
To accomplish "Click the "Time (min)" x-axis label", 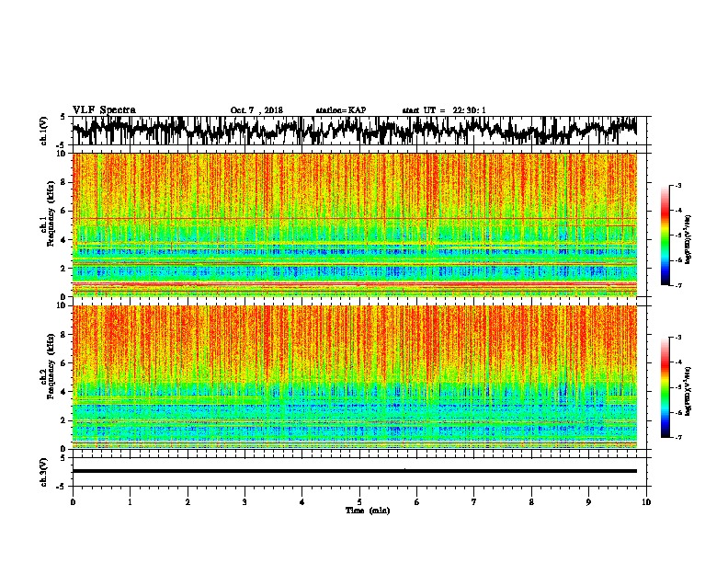I will pos(368,511).
